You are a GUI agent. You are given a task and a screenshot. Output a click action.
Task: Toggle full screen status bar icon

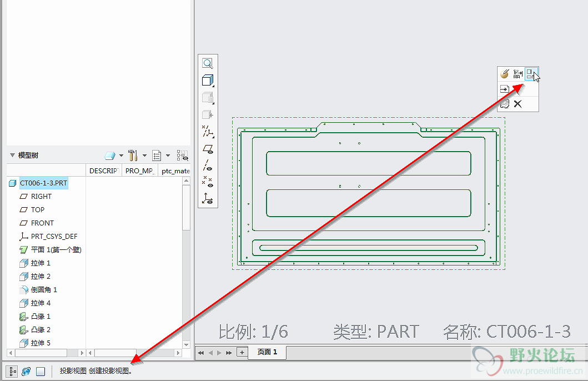tap(41, 371)
